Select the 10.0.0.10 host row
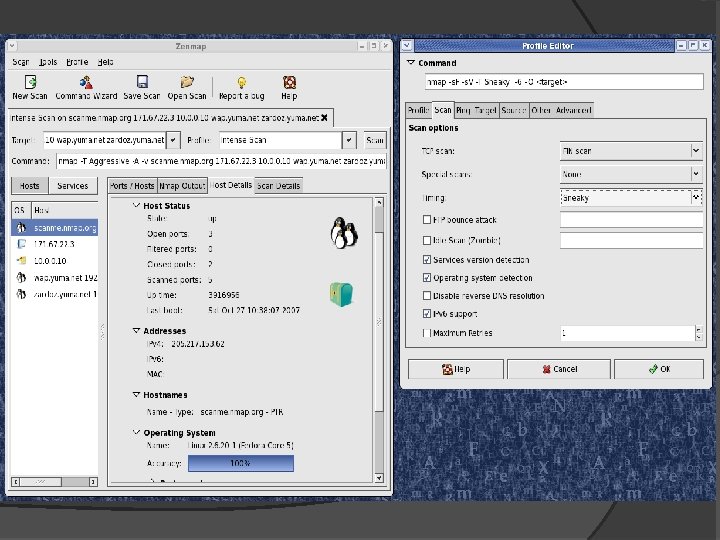The height and width of the screenshot is (540, 720). click(x=54, y=260)
